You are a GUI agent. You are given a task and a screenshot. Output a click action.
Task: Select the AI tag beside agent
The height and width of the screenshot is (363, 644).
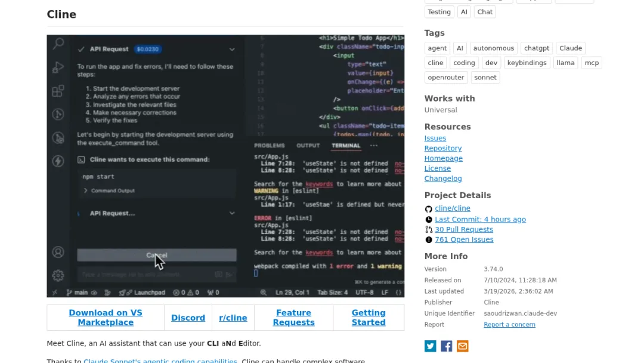pyautogui.click(x=460, y=48)
